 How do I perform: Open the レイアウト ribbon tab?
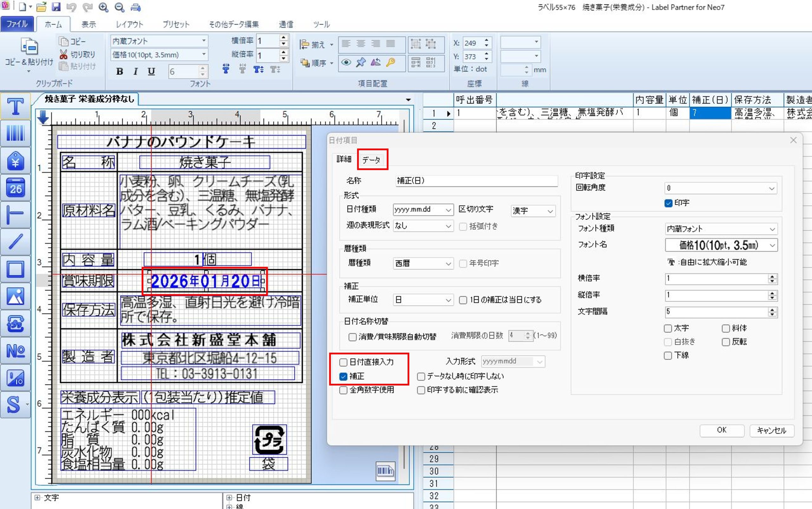tap(129, 24)
